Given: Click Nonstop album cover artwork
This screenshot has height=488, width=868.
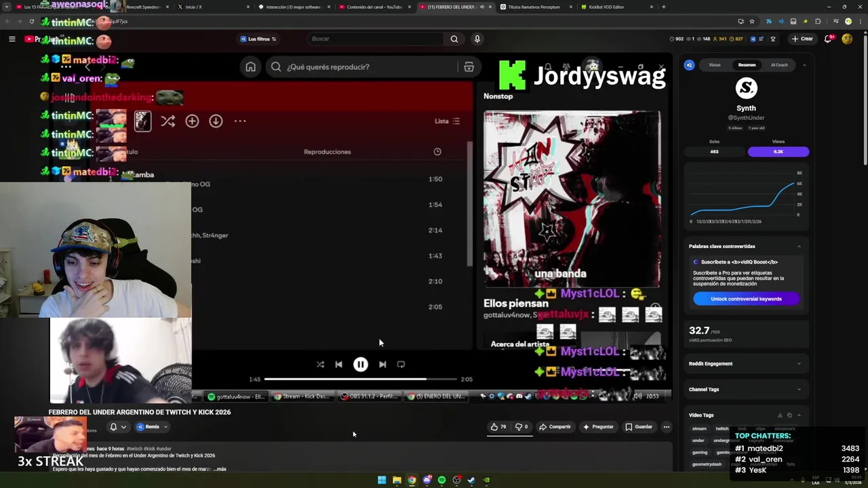Looking at the screenshot, I should pos(572,199).
